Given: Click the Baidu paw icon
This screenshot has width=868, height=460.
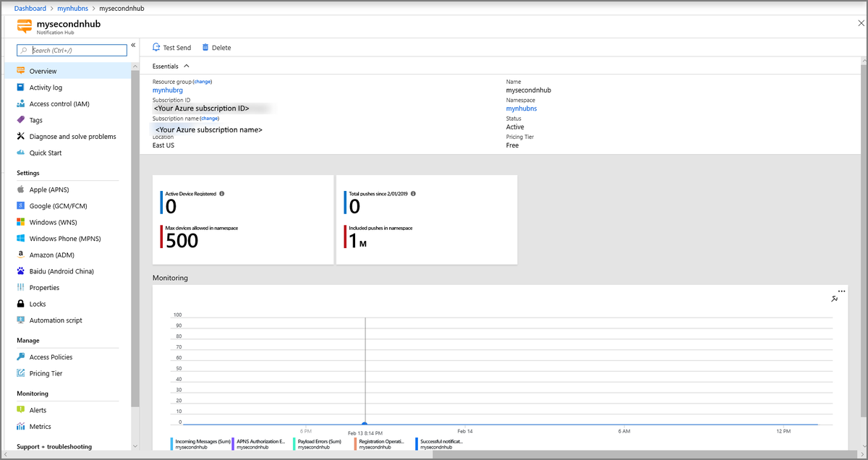Looking at the screenshot, I should (x=21, y=271).
